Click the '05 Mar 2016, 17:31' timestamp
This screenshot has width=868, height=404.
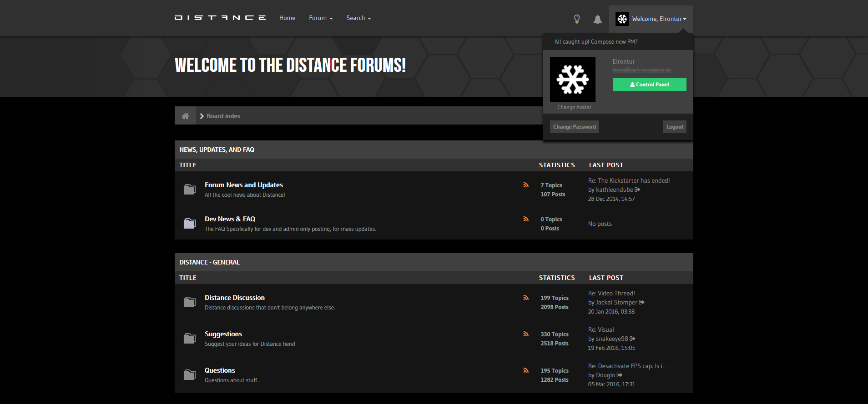click(x=611, y=384)
